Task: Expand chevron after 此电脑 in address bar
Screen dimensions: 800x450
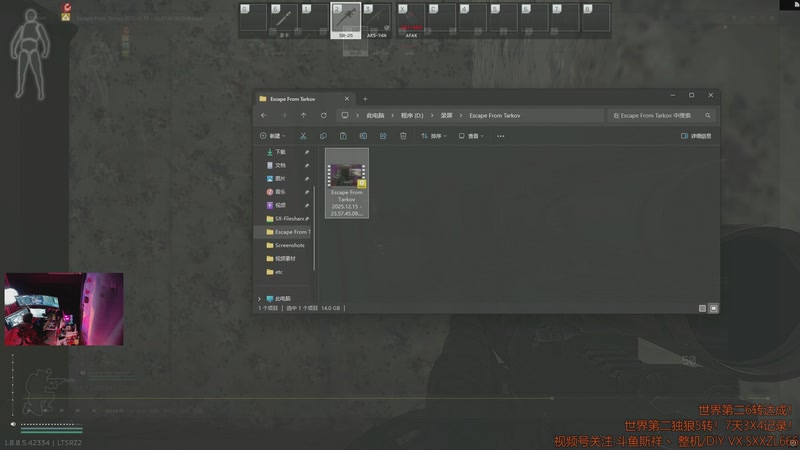Action: pos(392,115)
